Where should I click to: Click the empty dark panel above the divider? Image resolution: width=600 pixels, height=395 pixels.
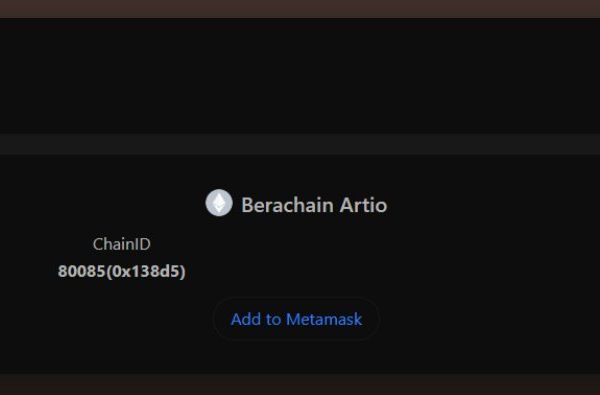tap(300, 76)
